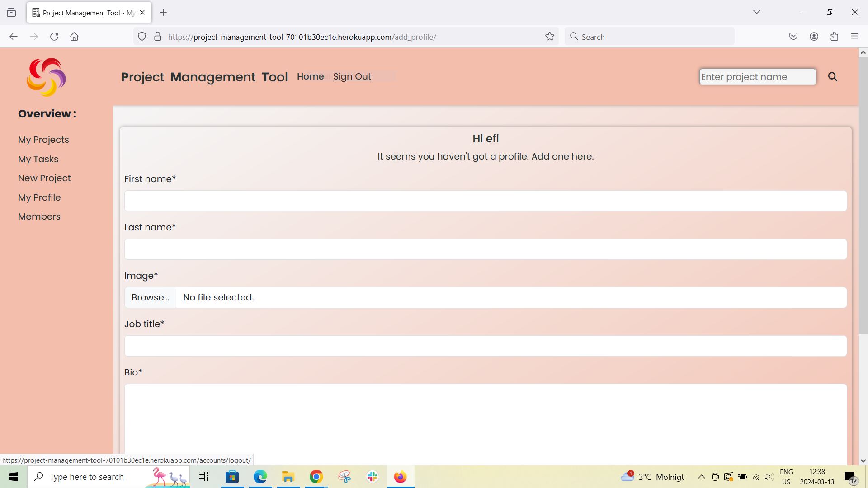868x488 pixels.
Task: Open the Firefox hamburger application menu
Action: 855,36
